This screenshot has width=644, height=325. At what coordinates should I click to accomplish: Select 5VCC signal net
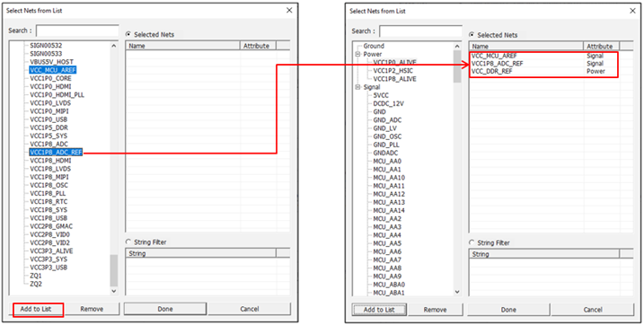click(x=381, y=95)
